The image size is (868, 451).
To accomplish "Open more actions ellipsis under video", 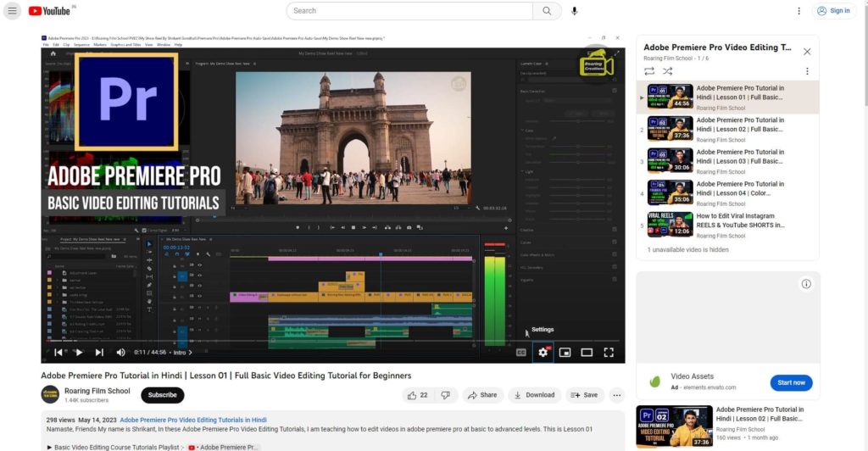I will tap(617, 395).
